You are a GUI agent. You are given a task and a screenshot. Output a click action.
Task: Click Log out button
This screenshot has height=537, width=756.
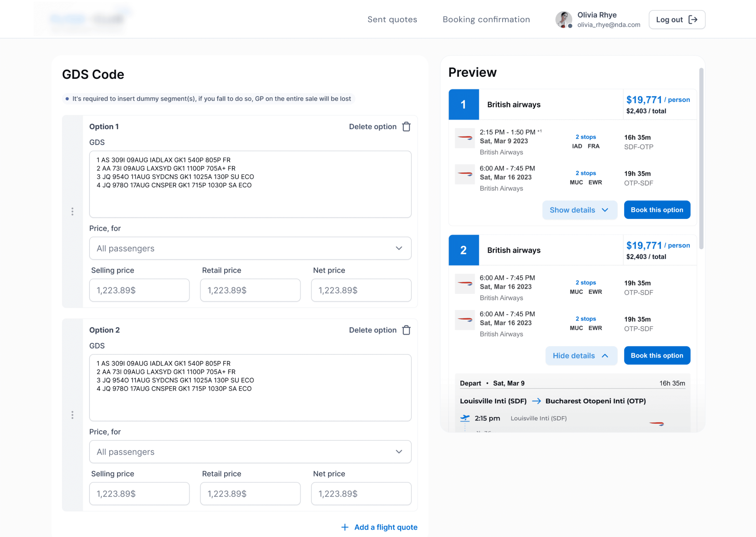[677, 20]
